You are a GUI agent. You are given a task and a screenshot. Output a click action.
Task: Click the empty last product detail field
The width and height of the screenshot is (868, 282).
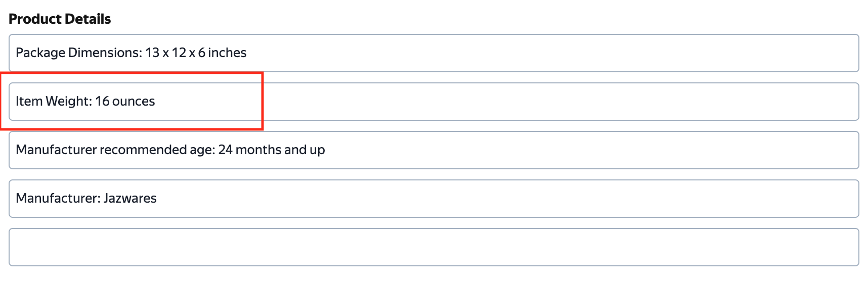433,247
